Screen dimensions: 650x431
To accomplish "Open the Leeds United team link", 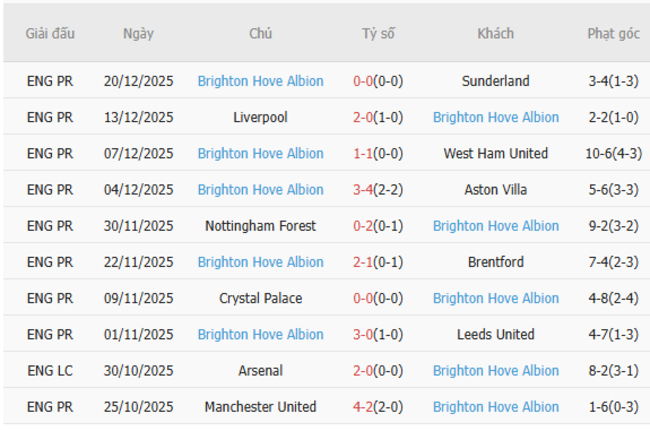I will (x=496, y=334).
